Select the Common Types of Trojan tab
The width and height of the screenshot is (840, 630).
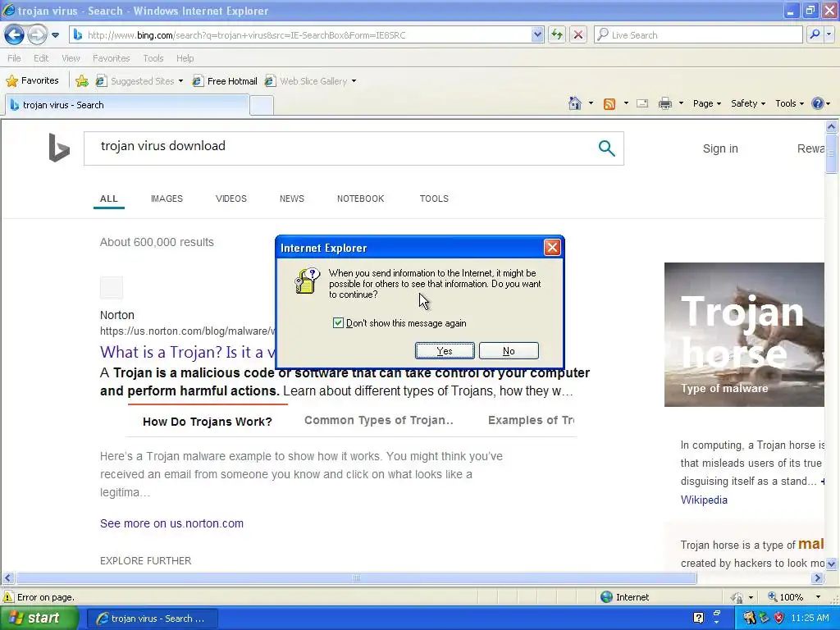click(x=379, y=421)
